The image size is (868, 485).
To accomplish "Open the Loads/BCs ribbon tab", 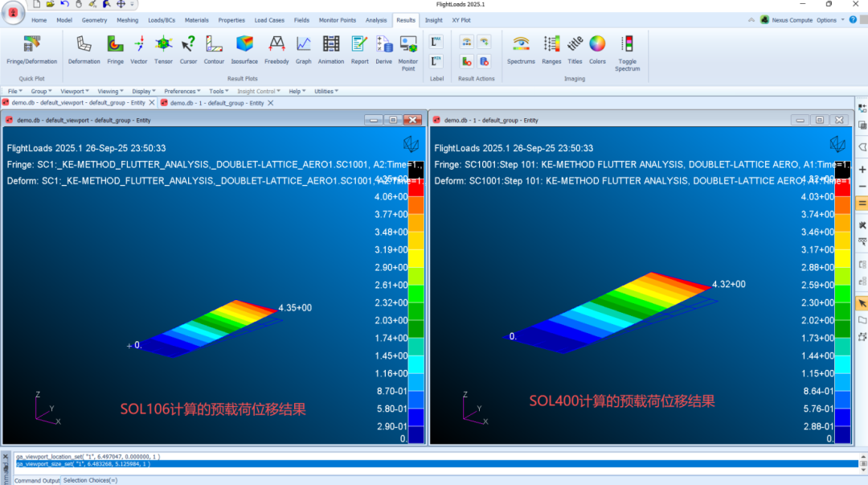I will tap(161, 20).
